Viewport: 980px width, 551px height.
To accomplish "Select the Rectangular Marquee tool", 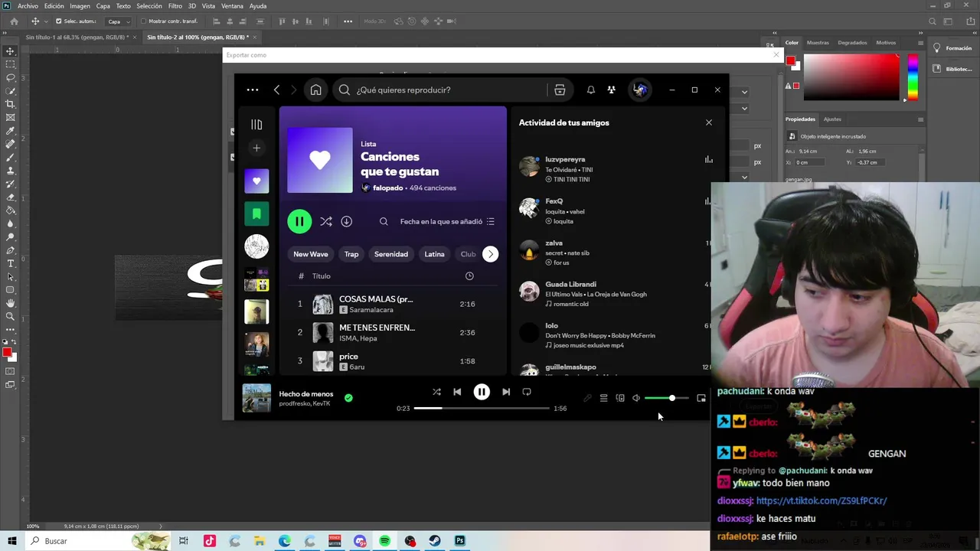I will [10, 64].
